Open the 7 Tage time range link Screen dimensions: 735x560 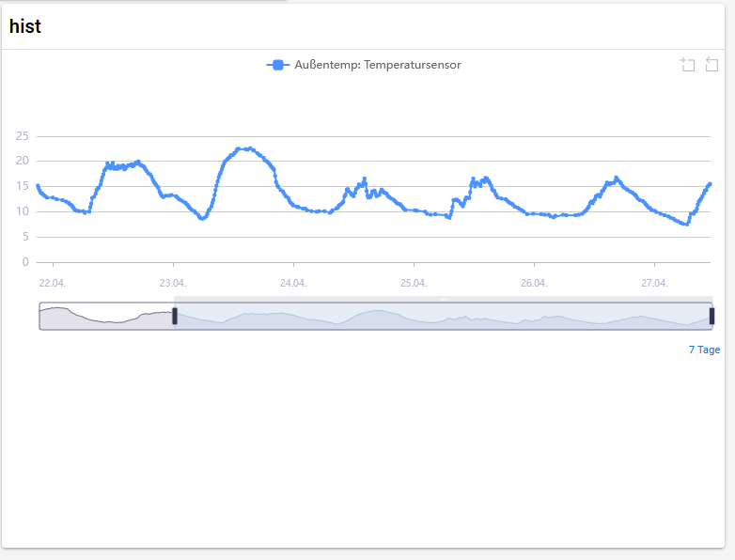704,350
